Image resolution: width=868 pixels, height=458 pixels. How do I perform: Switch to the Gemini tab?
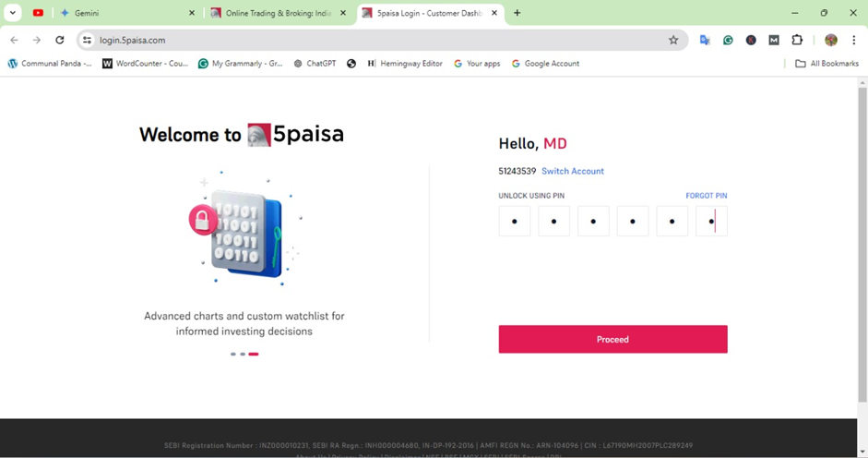point(126,13)
